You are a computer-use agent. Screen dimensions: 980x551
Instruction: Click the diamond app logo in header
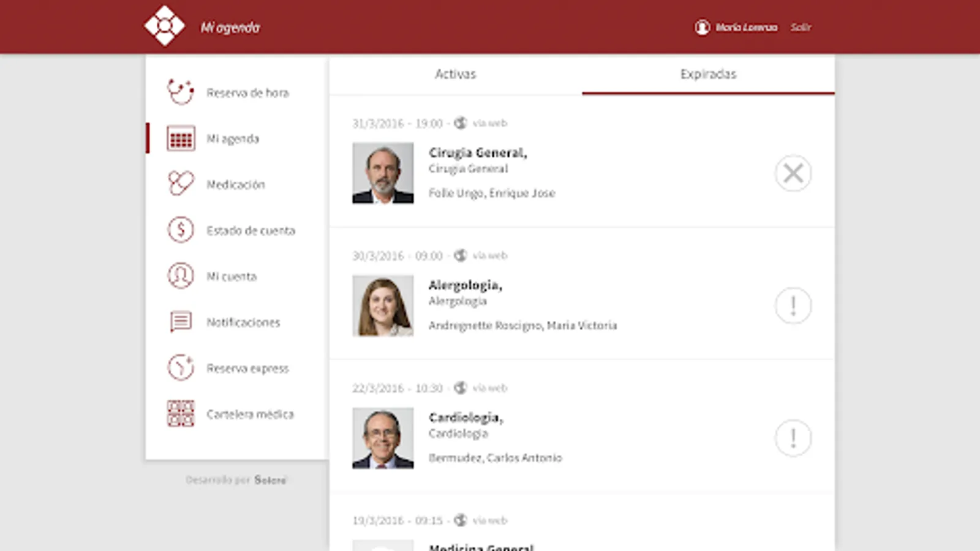164,26
